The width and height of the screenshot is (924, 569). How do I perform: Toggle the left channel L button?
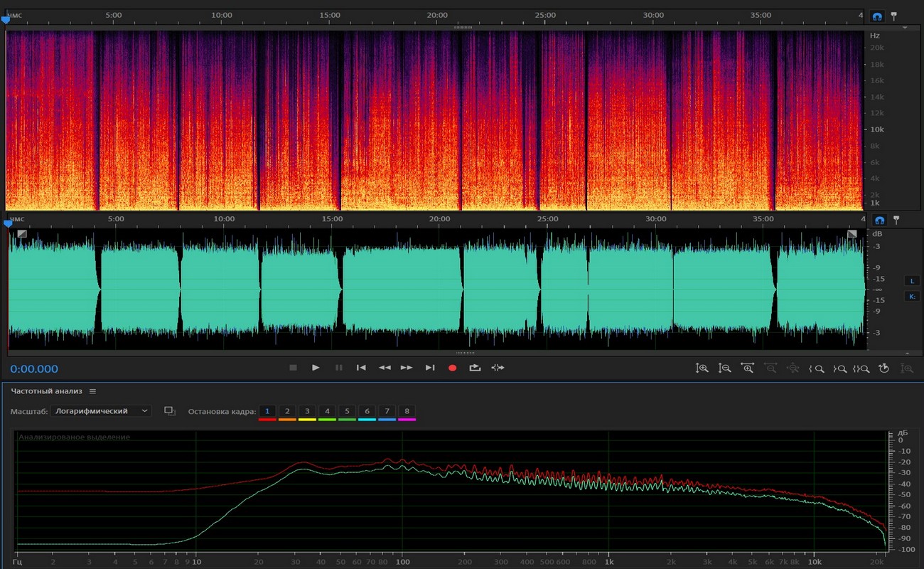[911, 281]
